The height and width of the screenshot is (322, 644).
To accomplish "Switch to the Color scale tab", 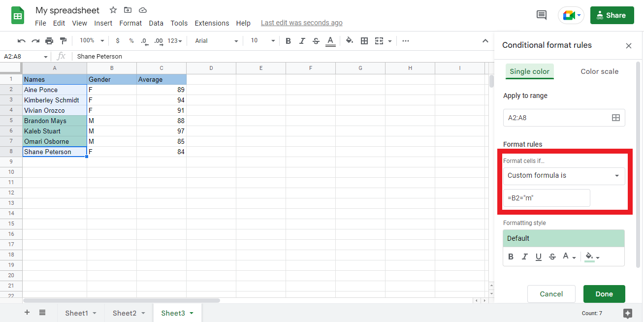I will (x=599, y=71).
